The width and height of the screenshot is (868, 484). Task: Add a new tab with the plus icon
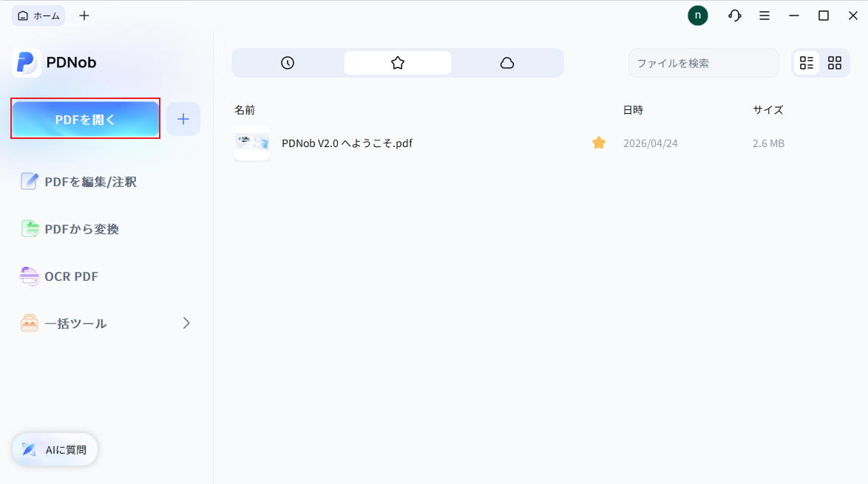click(84, 16)
